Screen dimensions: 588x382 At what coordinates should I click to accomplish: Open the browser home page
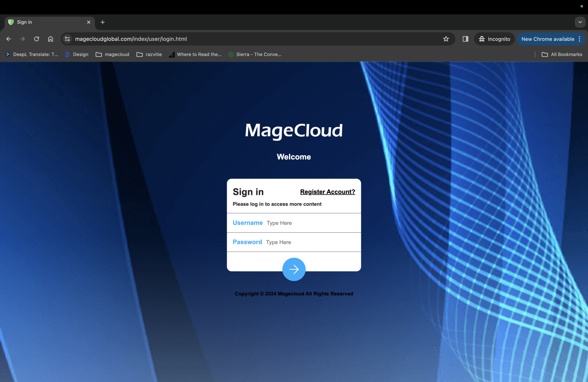point(51,39)
